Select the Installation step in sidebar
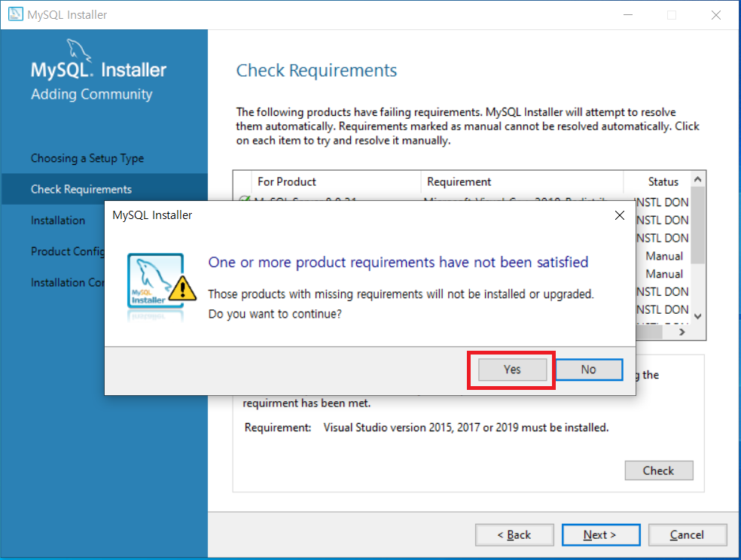The height and width of the screenshot is (560, 741). [58, 221]
